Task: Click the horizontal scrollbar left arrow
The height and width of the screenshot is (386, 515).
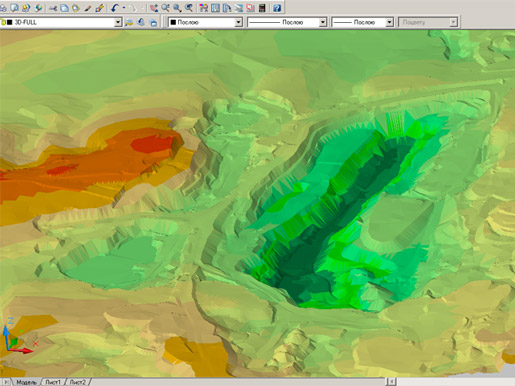Action: [x=391, y=381]
